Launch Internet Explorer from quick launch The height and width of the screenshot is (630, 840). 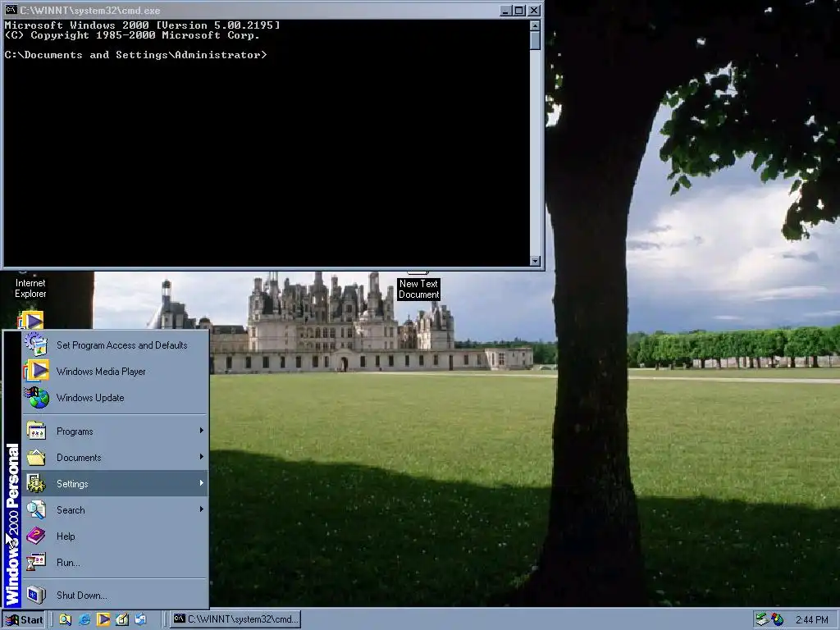point(84,620)
